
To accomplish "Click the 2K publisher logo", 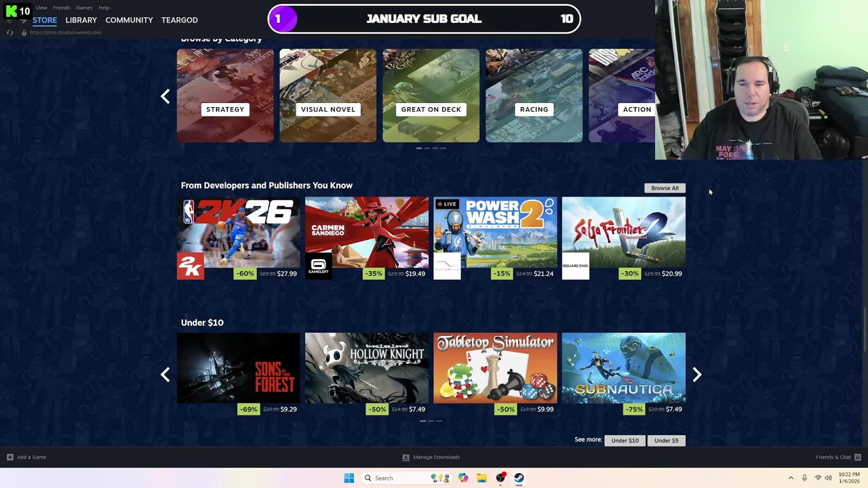I will [x=191, y=266].
